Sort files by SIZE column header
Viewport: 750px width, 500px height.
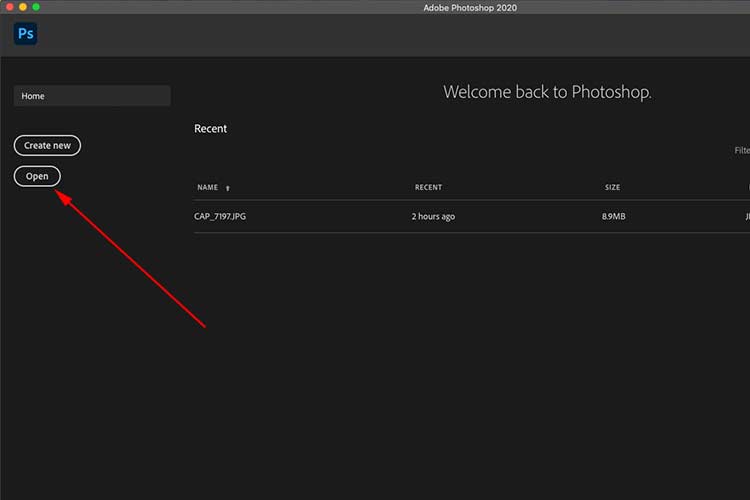612,188
